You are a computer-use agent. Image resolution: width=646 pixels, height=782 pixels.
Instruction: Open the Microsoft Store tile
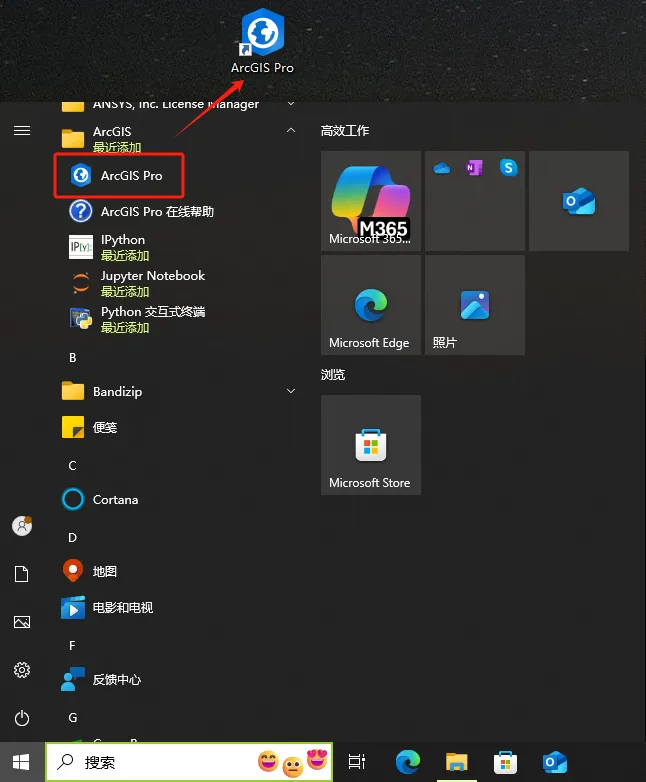pos(371,445)
